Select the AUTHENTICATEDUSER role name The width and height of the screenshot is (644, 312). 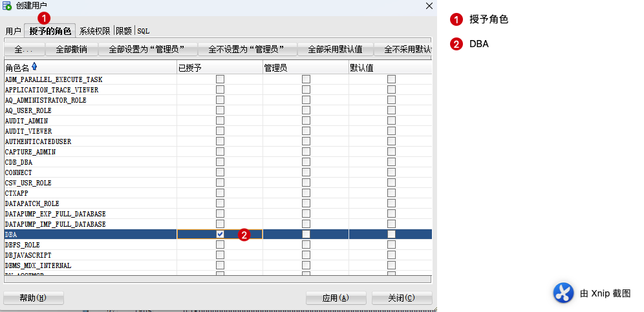(x=38, y=141)
